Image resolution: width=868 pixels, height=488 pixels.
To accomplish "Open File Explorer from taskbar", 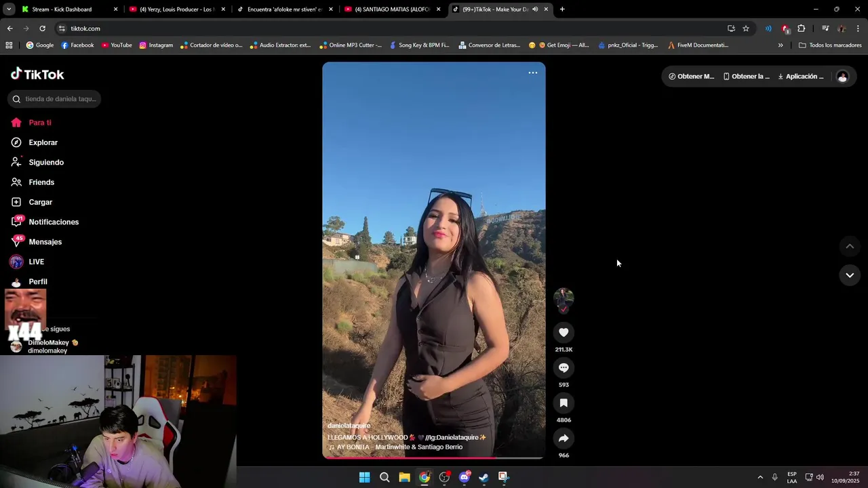I will [404, 477].
